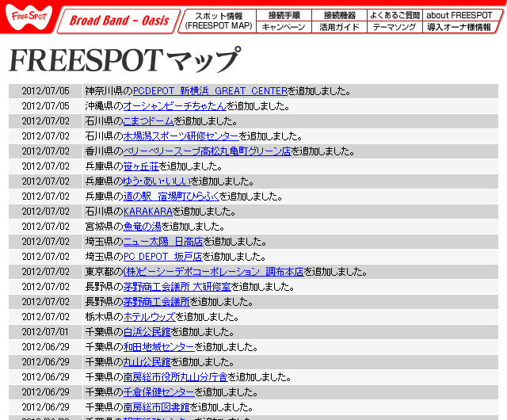Open the Broad Band - Oasis banner
The width and height of the screenshot is (507, 420).
coord(119,21)
